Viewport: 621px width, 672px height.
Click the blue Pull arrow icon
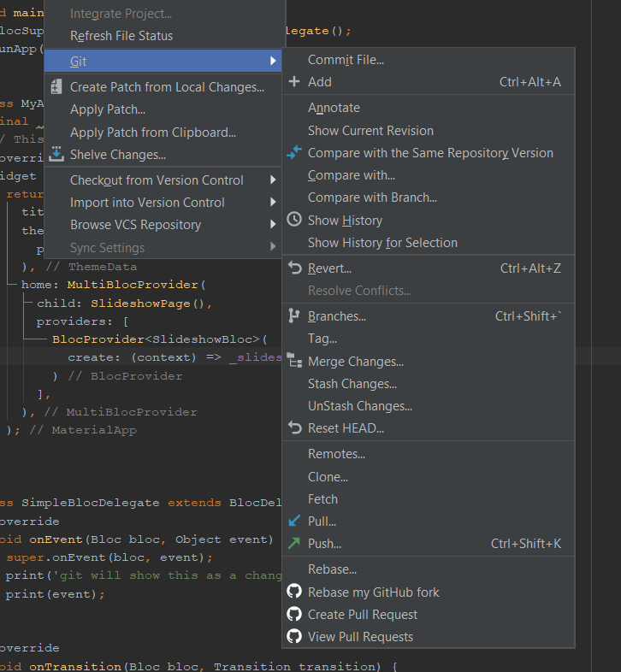(294, 521)
